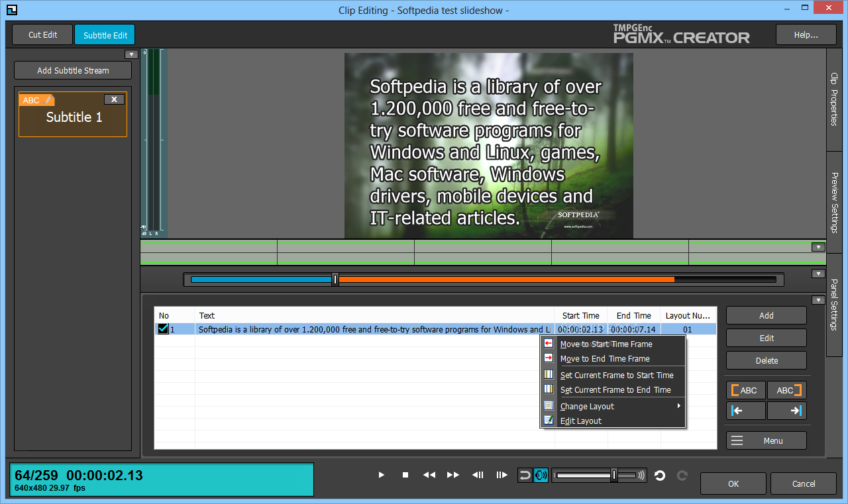Viewport: 848px width, 504px height.
Task: Click the Cancel button
Action: (804, 483)
